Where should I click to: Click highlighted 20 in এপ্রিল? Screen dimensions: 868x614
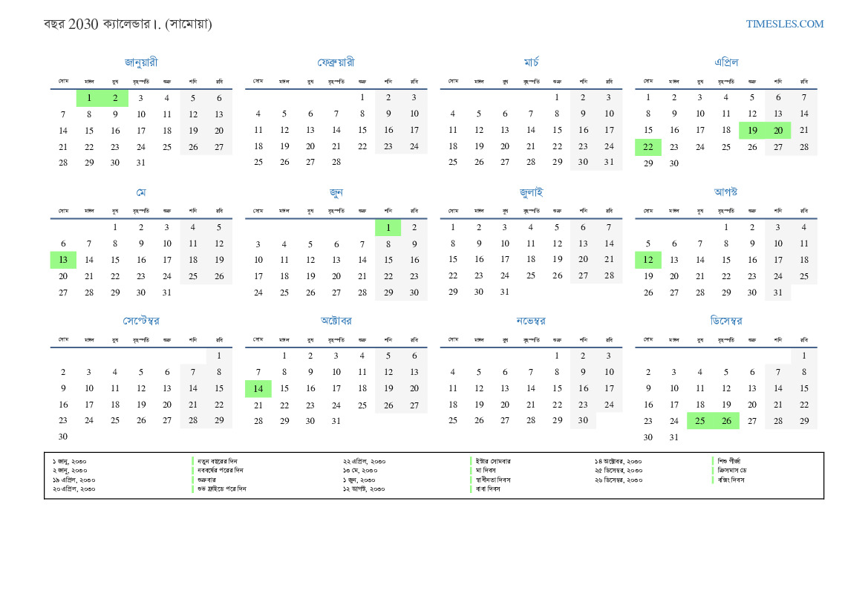778,131
